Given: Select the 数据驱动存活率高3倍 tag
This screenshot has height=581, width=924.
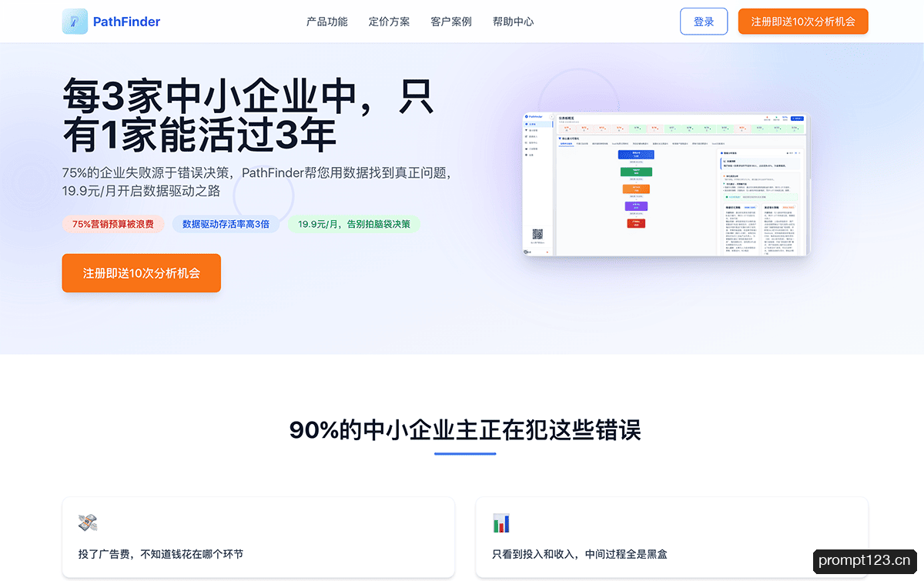Looking at the screenshot, I should point(226,224).
